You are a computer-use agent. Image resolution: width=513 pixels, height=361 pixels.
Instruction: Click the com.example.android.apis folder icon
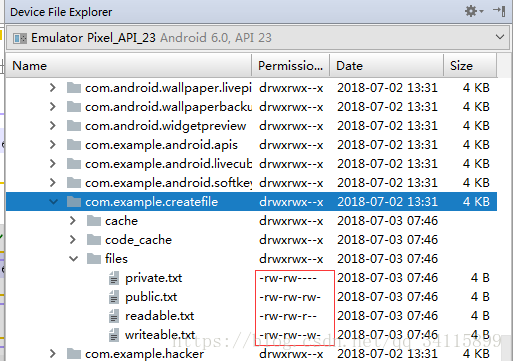pos(74,145)
